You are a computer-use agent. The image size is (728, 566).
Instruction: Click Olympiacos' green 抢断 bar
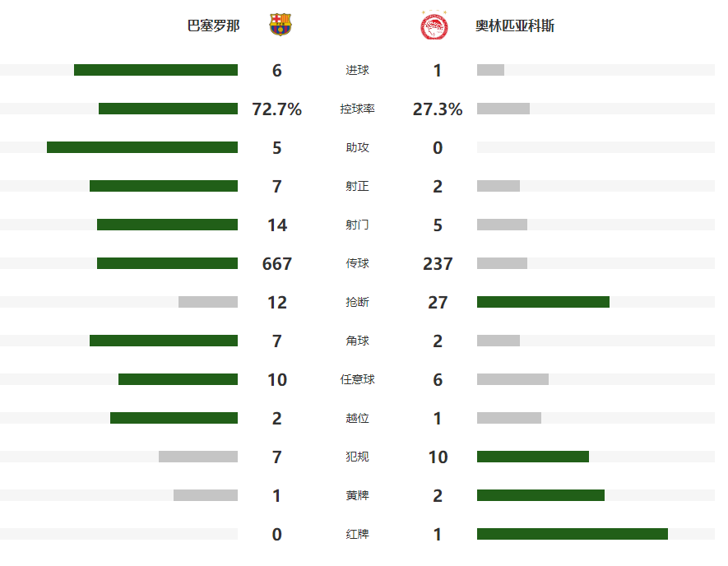[543, 302]
